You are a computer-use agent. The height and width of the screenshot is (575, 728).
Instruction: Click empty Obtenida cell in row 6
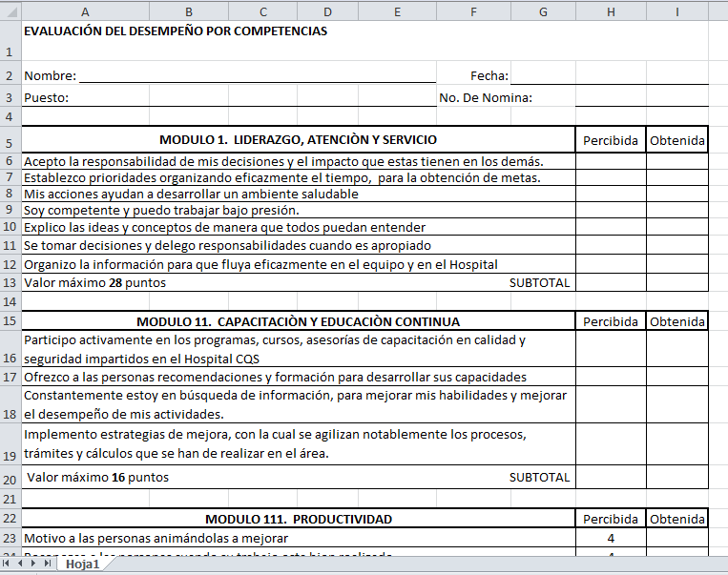(677, 161)
